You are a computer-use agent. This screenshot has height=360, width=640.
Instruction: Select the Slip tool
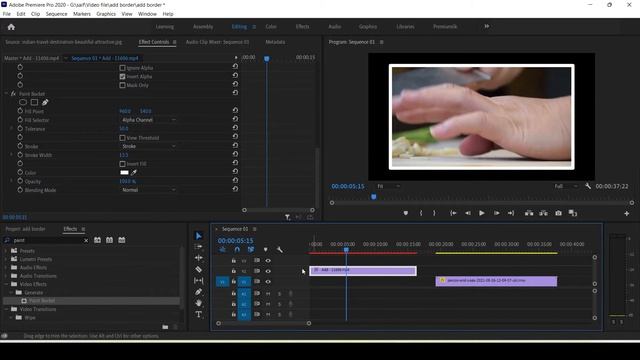(x=199, y=280)
